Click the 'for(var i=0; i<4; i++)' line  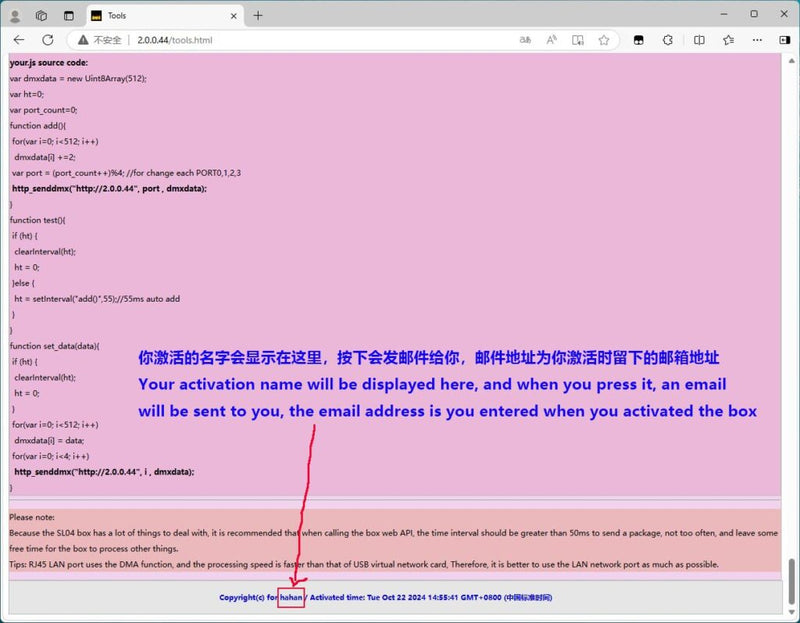click(x=51, y=456)
